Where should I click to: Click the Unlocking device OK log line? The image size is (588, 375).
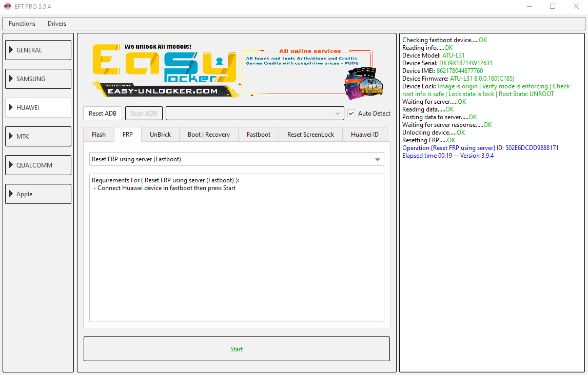(434, 133)
